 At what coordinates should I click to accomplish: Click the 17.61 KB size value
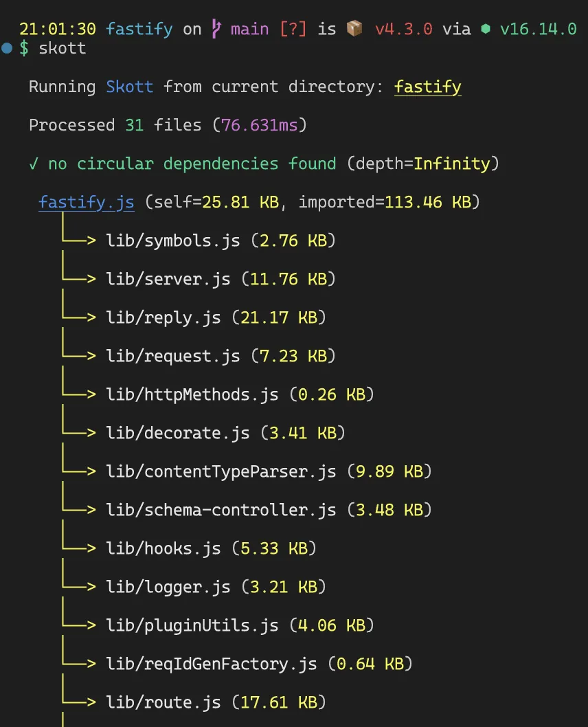pos(279,702)
